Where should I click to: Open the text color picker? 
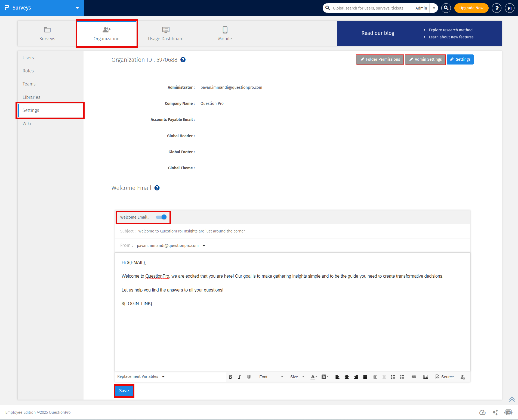[x=313, y=377]
